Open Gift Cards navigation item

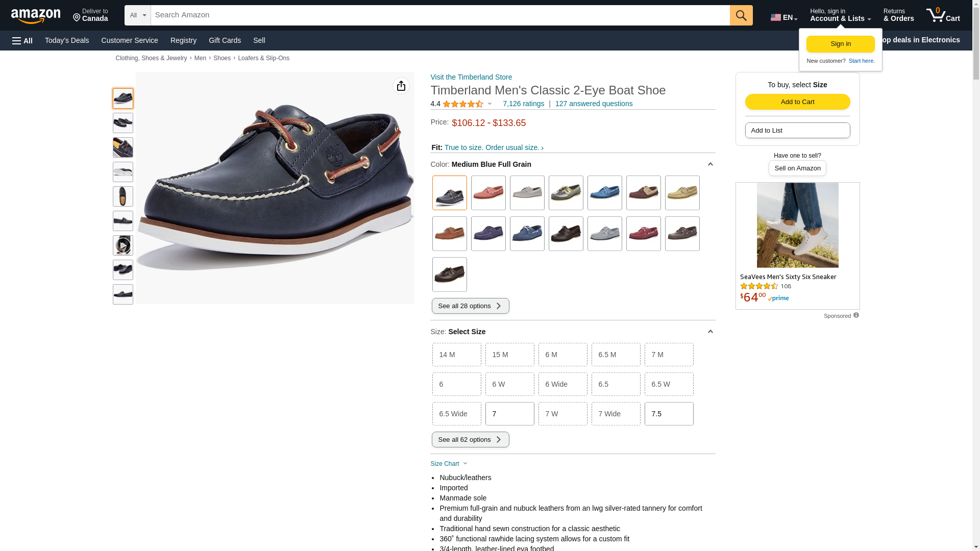(225, 40)
